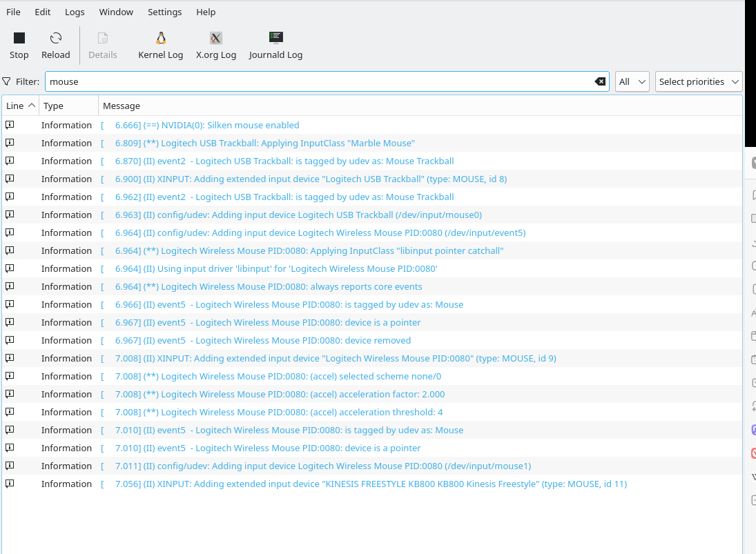Open the Window menu
The height and width of the screenshot is (554, 756).
click(x=116, y=12)
